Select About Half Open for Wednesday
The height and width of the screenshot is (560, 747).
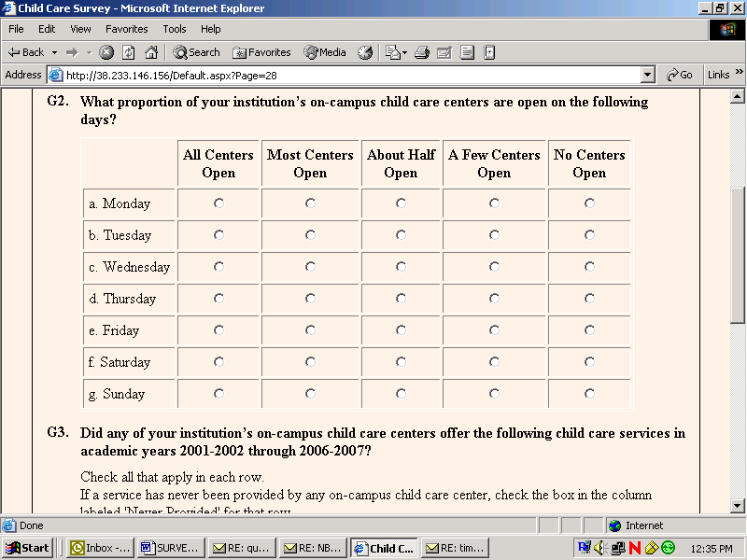pyautogui.click(x=401, y=267)
